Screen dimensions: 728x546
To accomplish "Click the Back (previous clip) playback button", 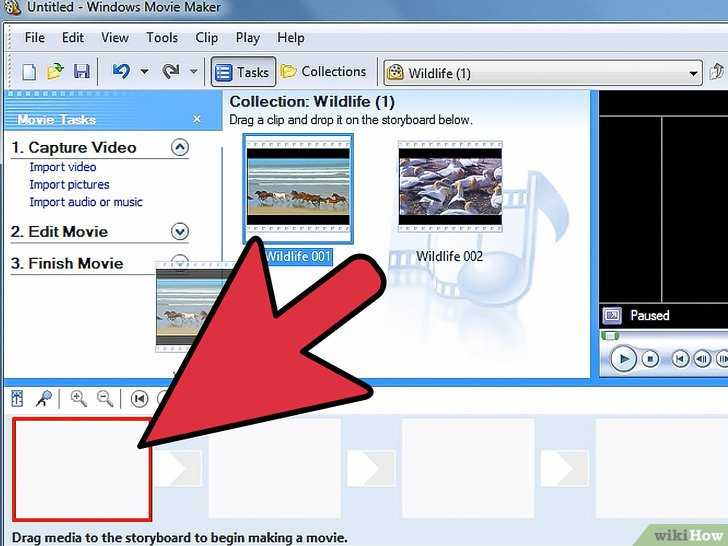I will point(680,359).
